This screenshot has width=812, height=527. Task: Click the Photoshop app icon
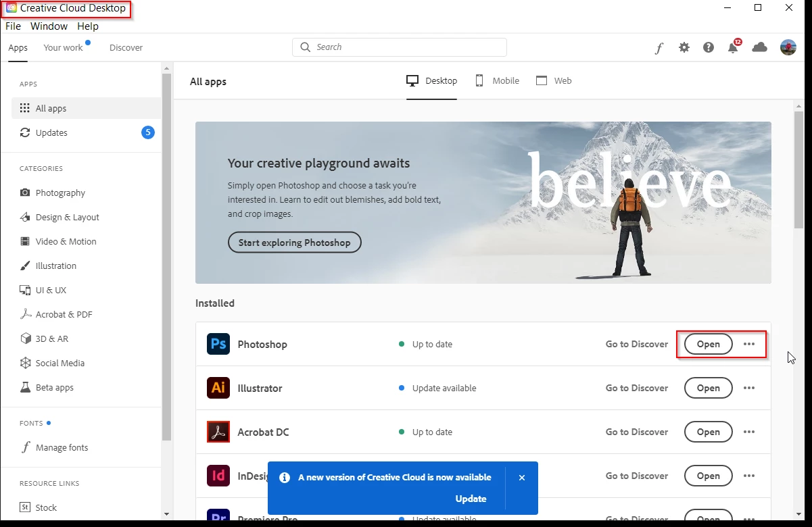tap(218, 344)
